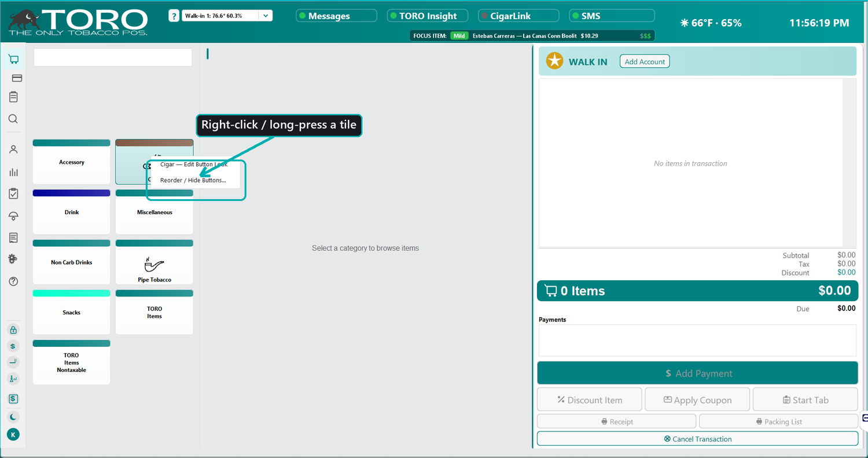Select the credit card sidebar icon
Viewport: 868px width, 458px height.
point(17,78)
